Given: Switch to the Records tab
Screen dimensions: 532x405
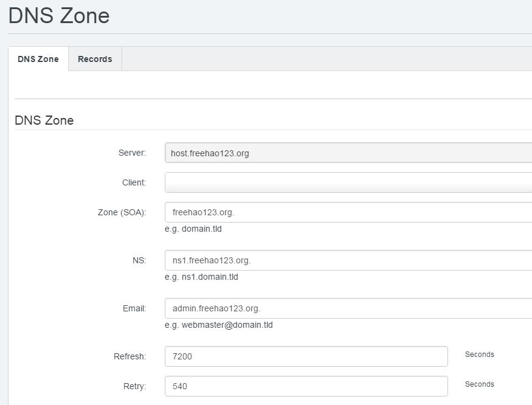Looking at the screenshot, I should [95, 59].
